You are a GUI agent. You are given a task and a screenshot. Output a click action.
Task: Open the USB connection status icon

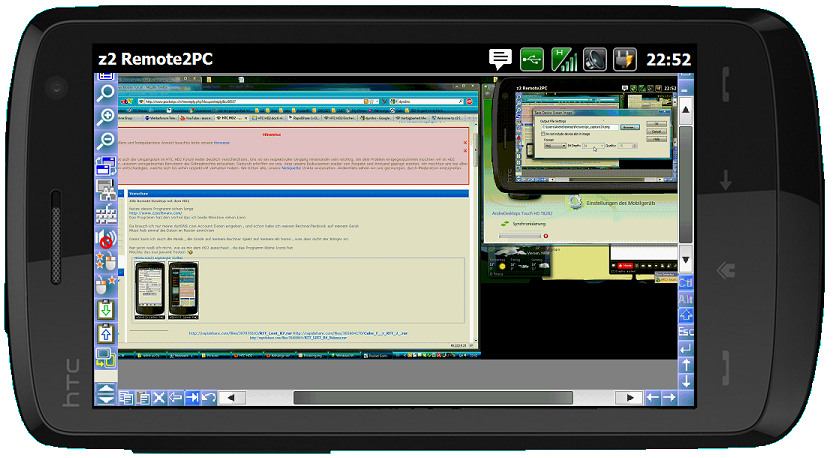(532, 59)
